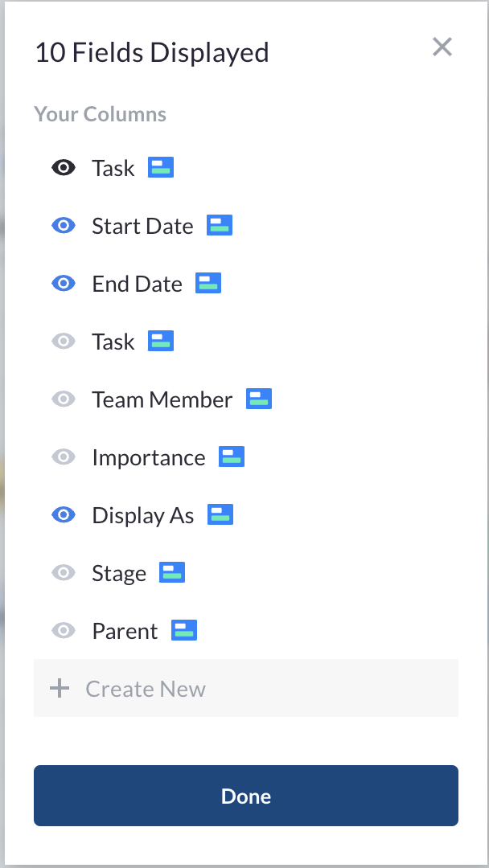Click the Create New field row
The width and height of the screenshot is (489, 868).
coord(246,688)
